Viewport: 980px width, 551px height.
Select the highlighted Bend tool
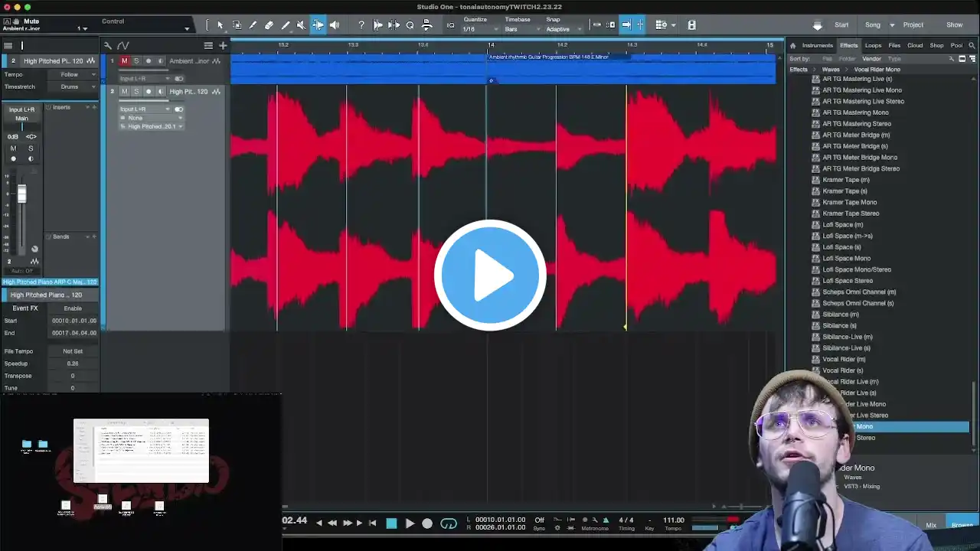(x=318, y=25)
